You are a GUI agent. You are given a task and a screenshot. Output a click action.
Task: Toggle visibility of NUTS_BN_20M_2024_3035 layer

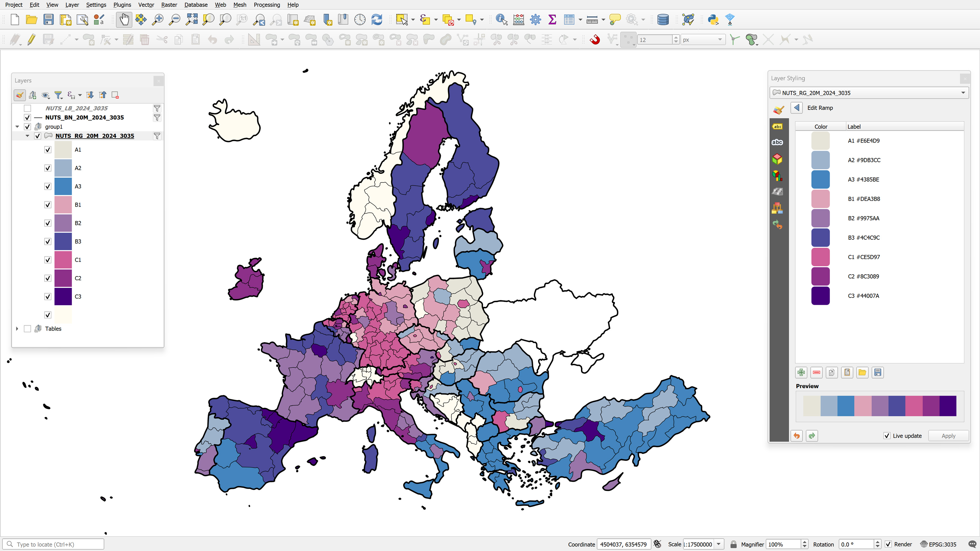(x=27, y=118)
